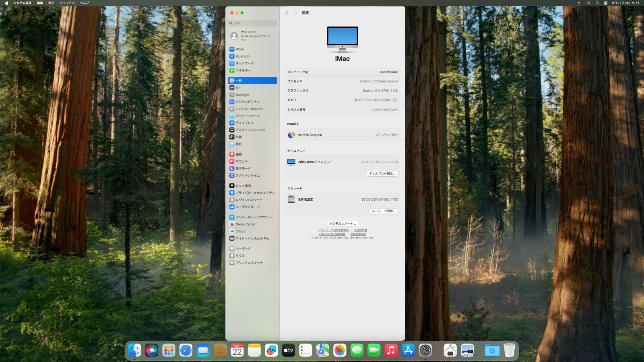644x362 pixels.
Task: Open the Apple menu
Action: point(6,3)
